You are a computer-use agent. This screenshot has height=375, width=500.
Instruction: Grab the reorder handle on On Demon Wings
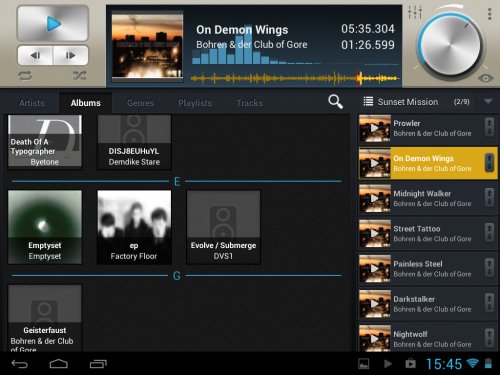(489, 162)
